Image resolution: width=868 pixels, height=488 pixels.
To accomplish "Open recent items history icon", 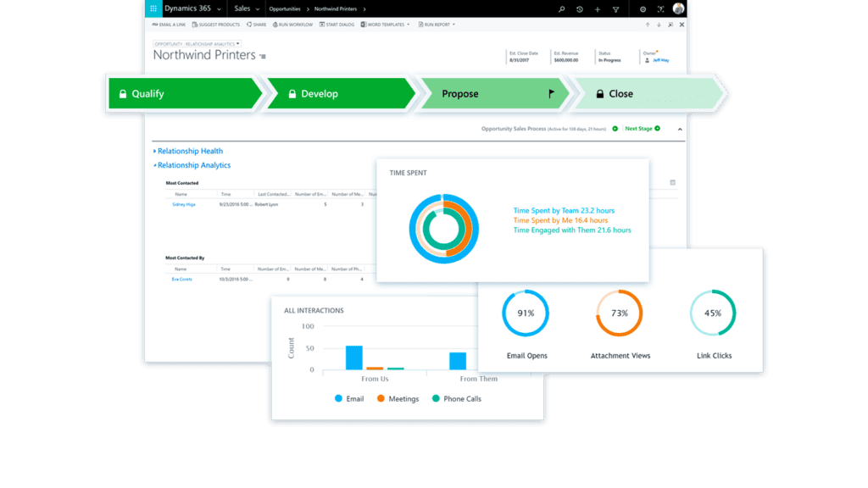I will 580,9.
